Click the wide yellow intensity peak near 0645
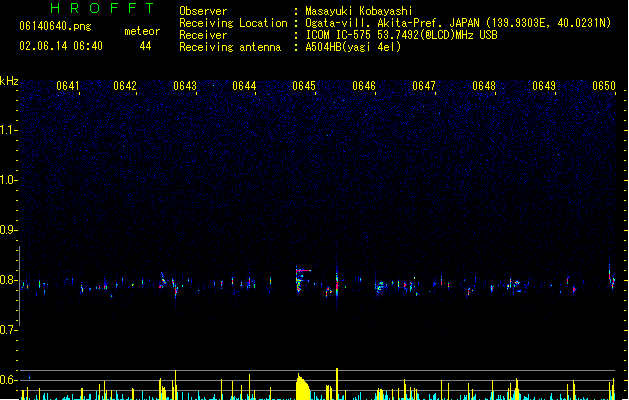The width and height of the screenshot is (629, 400). [302, 387]
